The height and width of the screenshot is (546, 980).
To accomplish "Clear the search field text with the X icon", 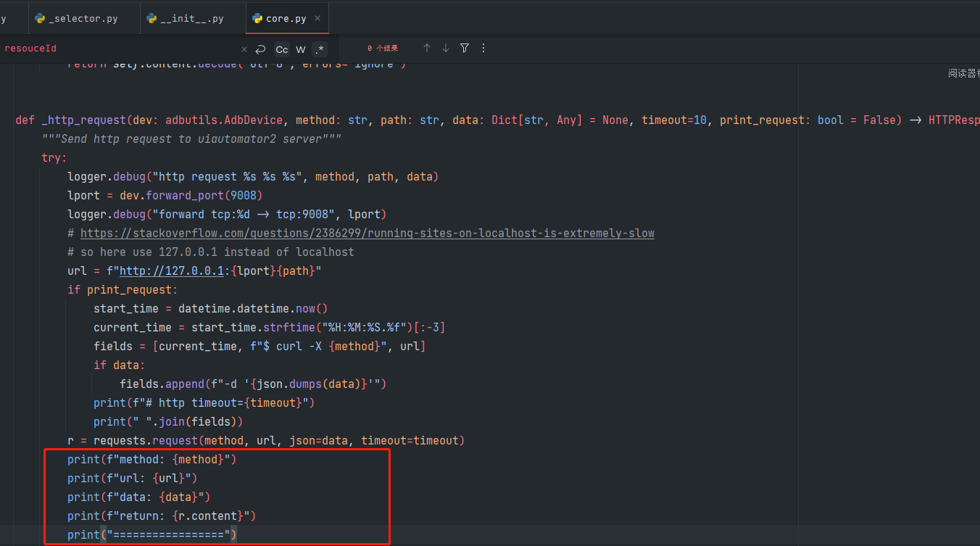I will (244, 49).
